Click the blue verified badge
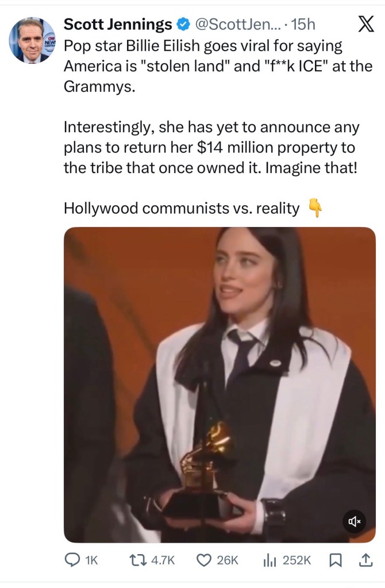The height and width of the screenshot is (588, 385). (x=183, y=24)
